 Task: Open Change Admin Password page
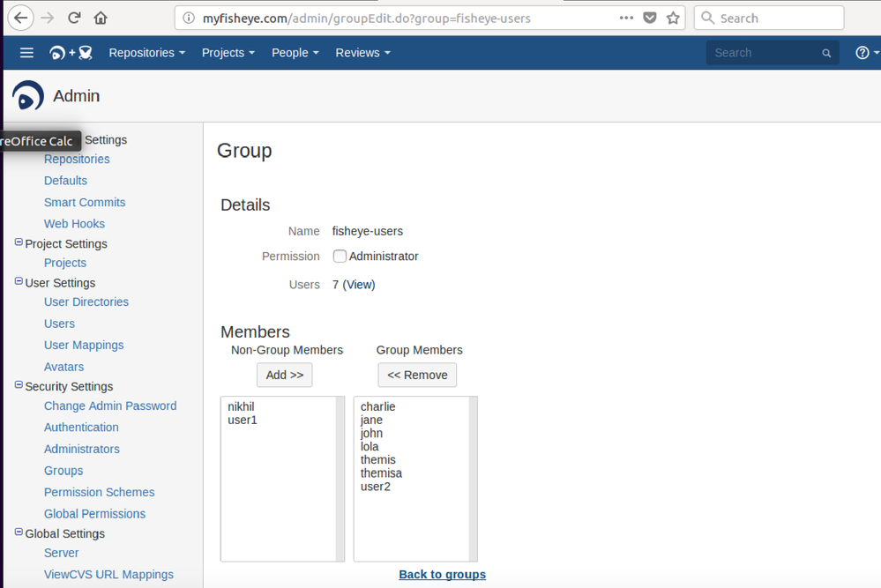[x=110, y=406]
